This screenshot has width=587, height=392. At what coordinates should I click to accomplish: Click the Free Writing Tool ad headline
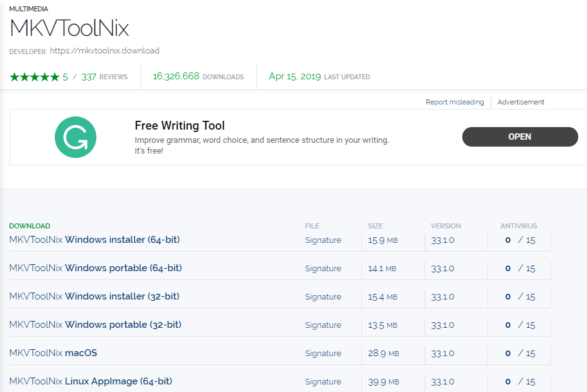coord(180,126)
